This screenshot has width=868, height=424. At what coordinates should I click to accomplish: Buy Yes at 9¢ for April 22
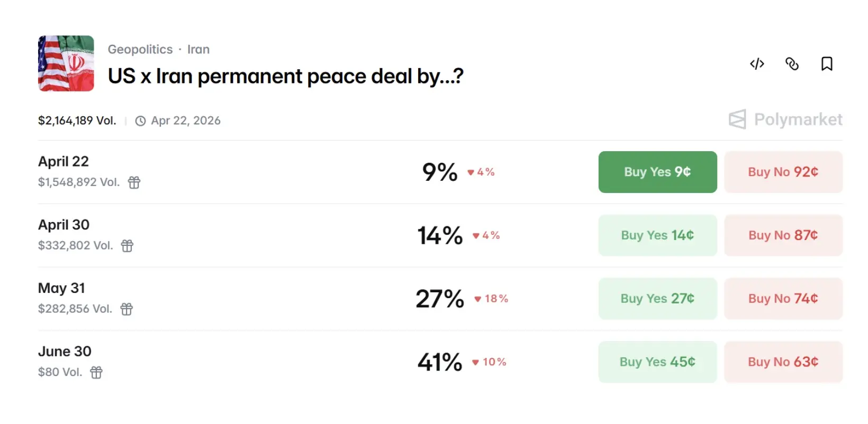pos(657,172)
